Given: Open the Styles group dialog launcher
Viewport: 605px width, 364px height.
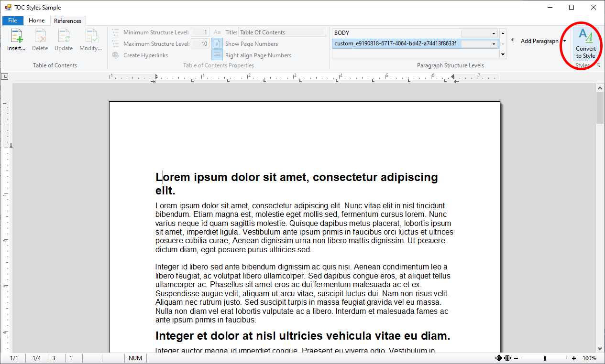Looking at the screenshot, I should [x=598, y=65].
